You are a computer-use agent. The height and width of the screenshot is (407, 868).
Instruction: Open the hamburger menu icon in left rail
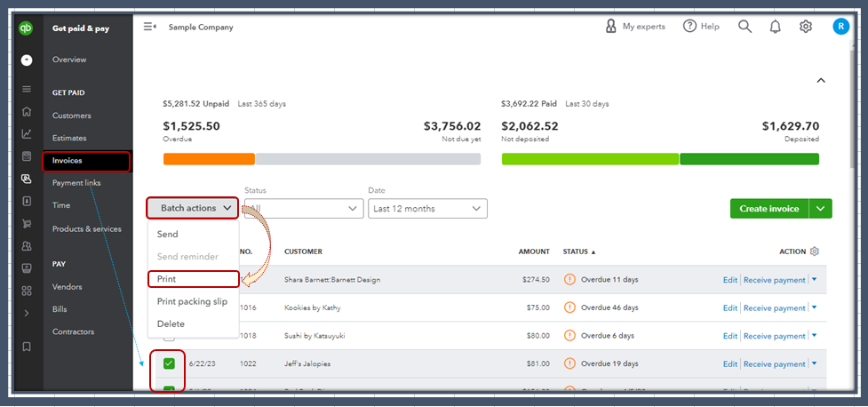[26, 89]
